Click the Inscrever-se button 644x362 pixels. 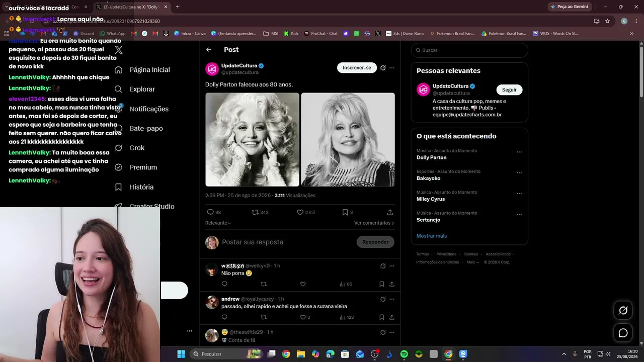tap(357, 68)
